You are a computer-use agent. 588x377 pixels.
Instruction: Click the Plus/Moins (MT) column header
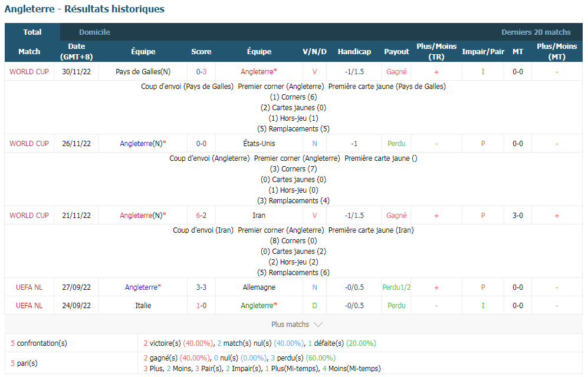click(557, 52)
